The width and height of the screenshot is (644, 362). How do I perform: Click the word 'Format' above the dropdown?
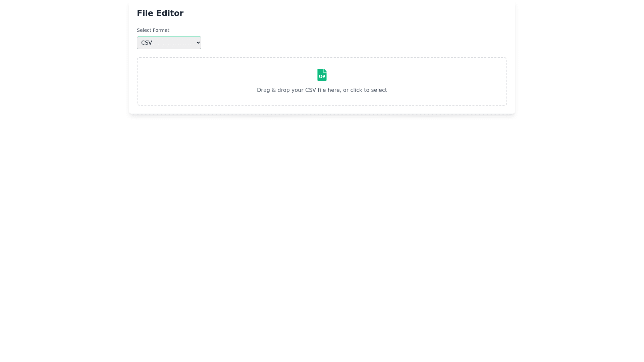(161, 30)
